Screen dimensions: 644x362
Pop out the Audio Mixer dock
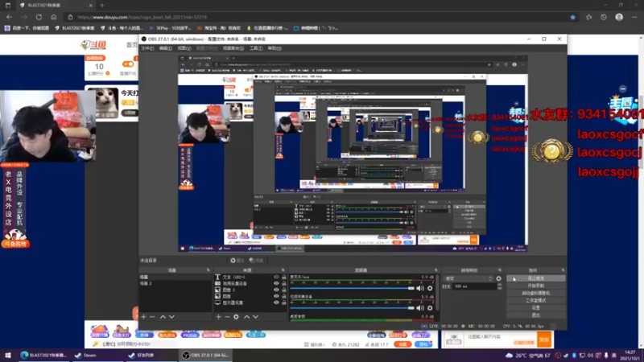point(436,270)
